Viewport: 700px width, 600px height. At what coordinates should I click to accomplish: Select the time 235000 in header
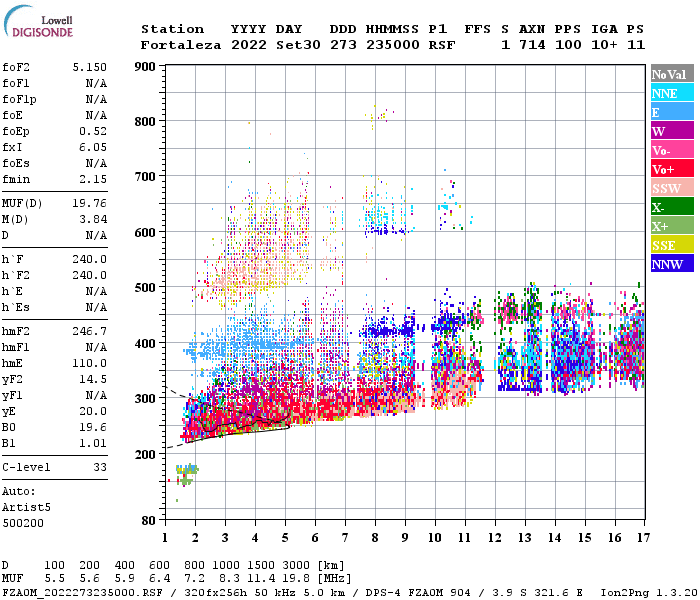pos(393,45)
